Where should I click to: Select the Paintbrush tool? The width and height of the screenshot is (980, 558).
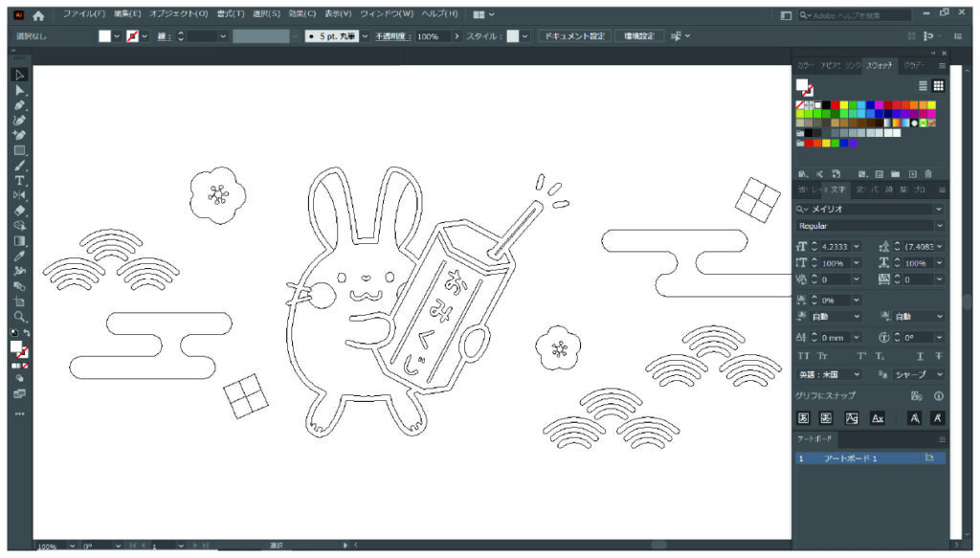pyautogui.click(x=19, y=166)
